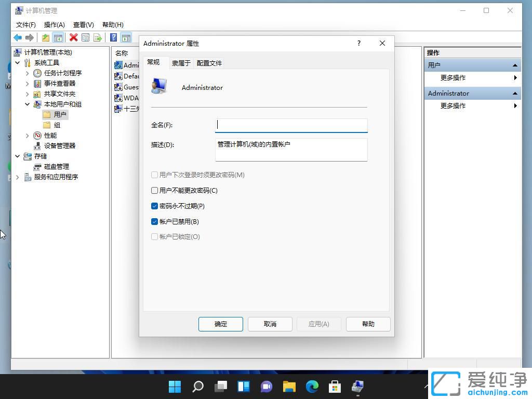This screenshot has width=532, height=399.
Task: Click the export list toolbar icon
Action: point(98,37)
